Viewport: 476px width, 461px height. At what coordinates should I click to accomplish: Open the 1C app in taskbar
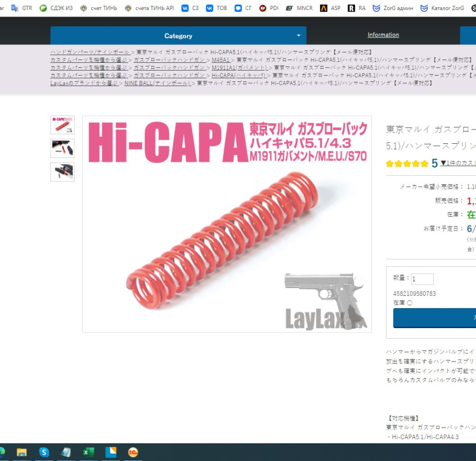(133, 452)
